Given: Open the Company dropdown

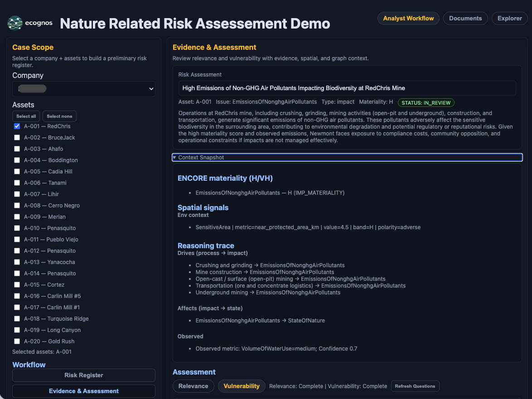Looking at the screenshot, I should (x=84, y=89).
